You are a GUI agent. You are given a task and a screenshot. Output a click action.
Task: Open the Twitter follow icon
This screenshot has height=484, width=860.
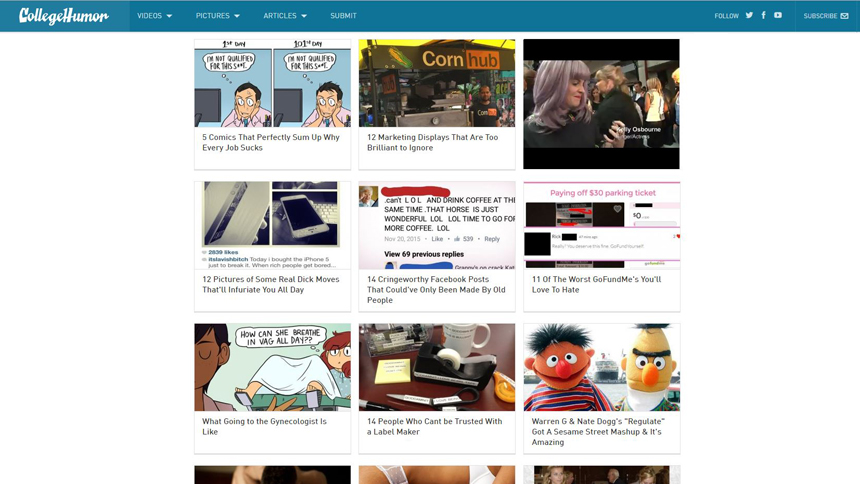(x=749, y=16)
